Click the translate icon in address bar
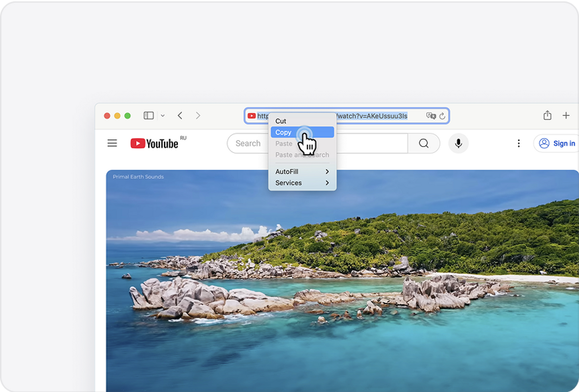579x392 pixels. [x=431, y=116]
